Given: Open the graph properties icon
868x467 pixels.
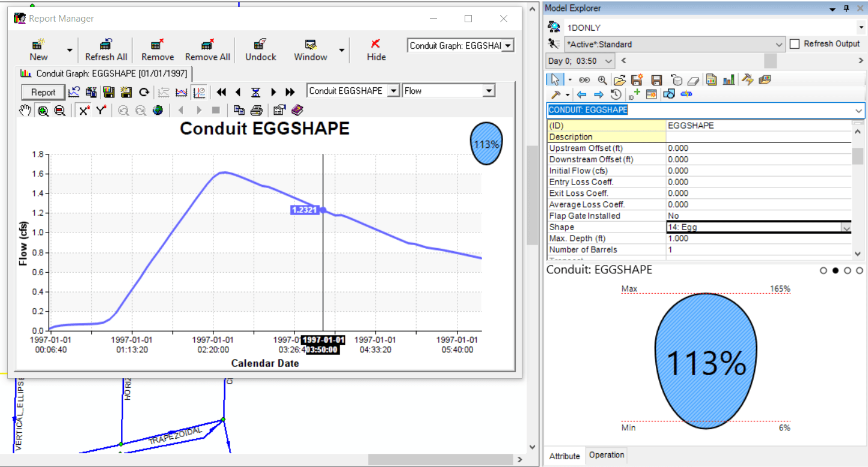Looking at the screenshot, I should pyautogui.click(x=280, y=111).
